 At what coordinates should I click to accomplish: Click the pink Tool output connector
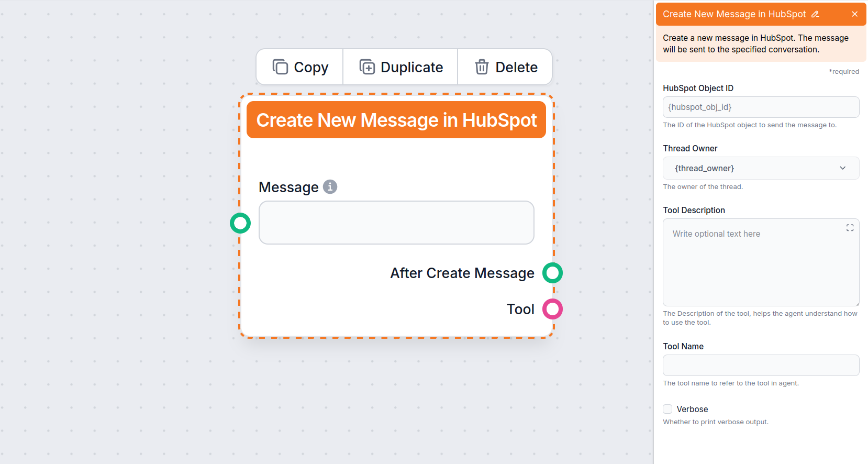point(552,309)
